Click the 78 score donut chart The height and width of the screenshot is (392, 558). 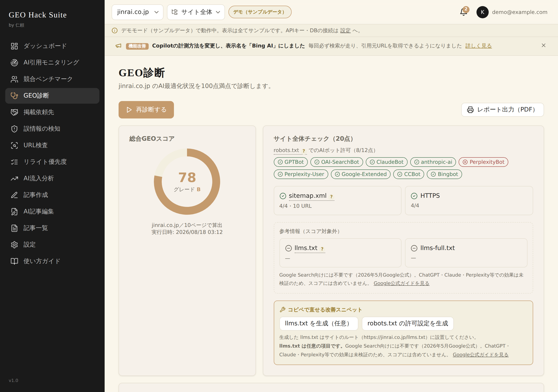point(187,182)
